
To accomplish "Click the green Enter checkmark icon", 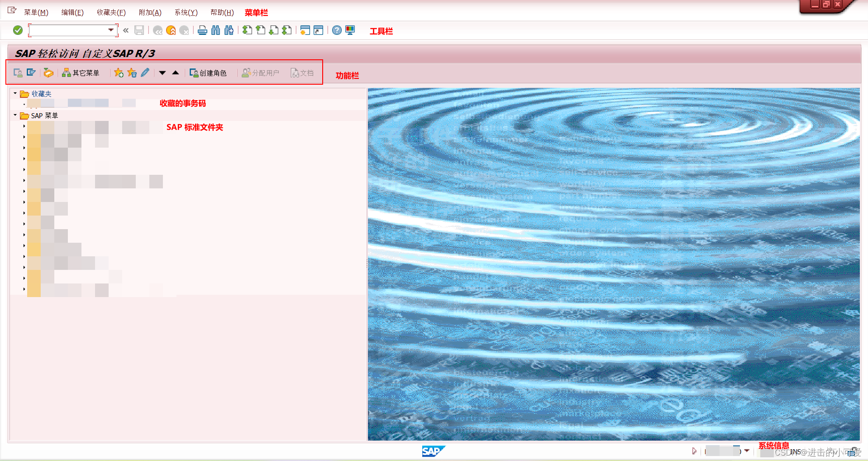I will 18,30.
